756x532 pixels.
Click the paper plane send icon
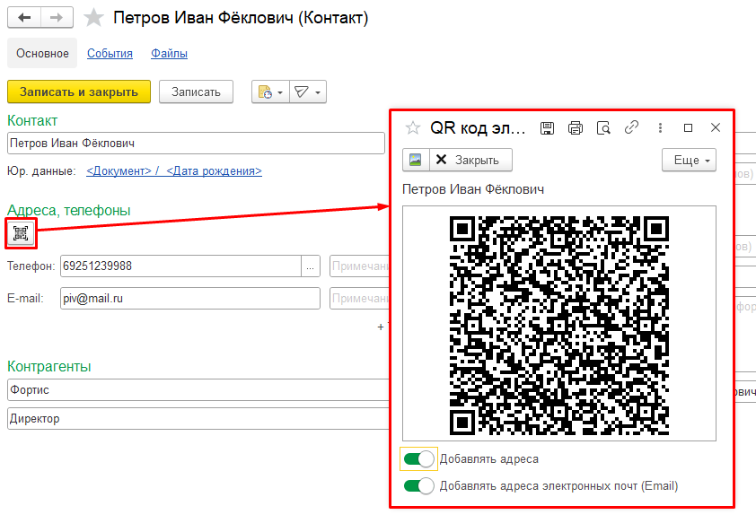point(302,92)
